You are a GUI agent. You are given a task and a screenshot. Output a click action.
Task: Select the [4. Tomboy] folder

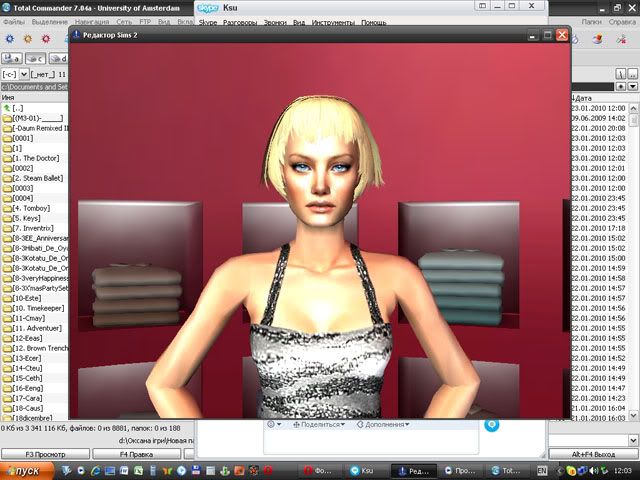(x=27, y=208)
